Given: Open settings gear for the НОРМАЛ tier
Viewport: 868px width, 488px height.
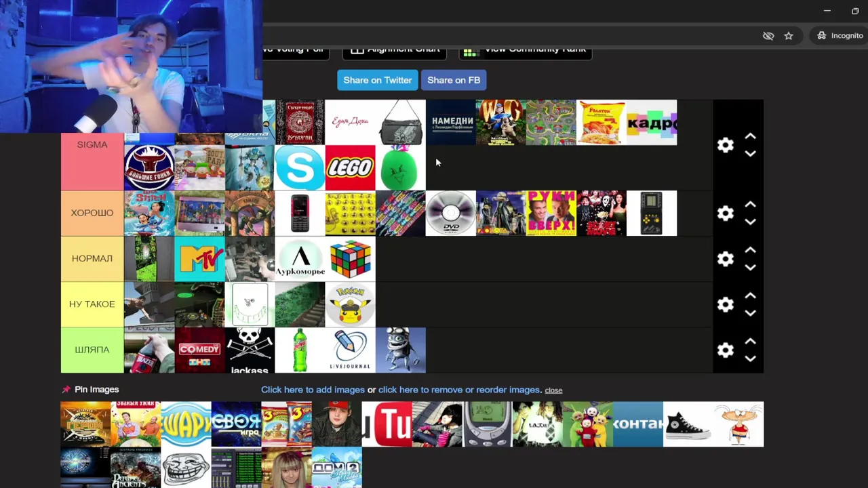Looking at the screenshot, I should click(x=726, y=259).
